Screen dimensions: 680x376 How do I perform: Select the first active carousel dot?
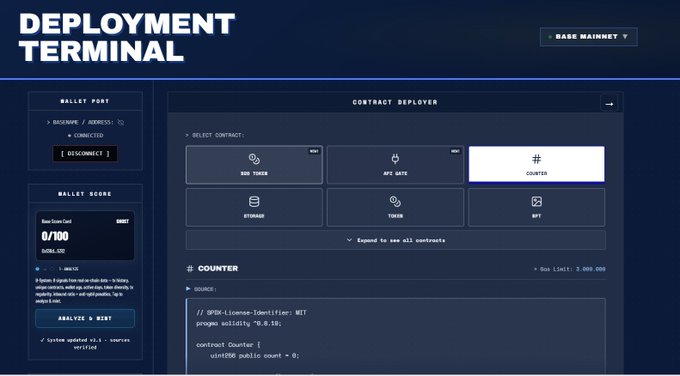(37, 269)
